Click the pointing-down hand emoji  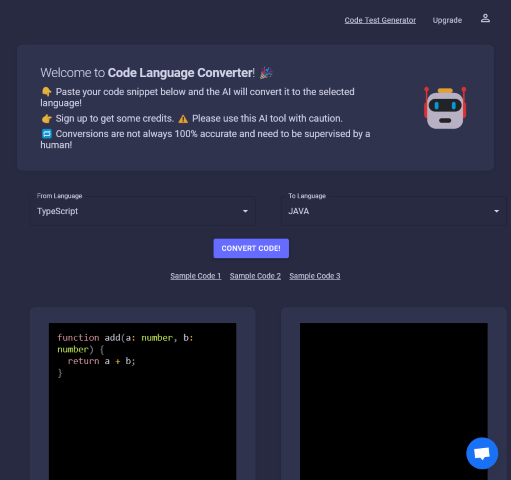pos(46,92)
